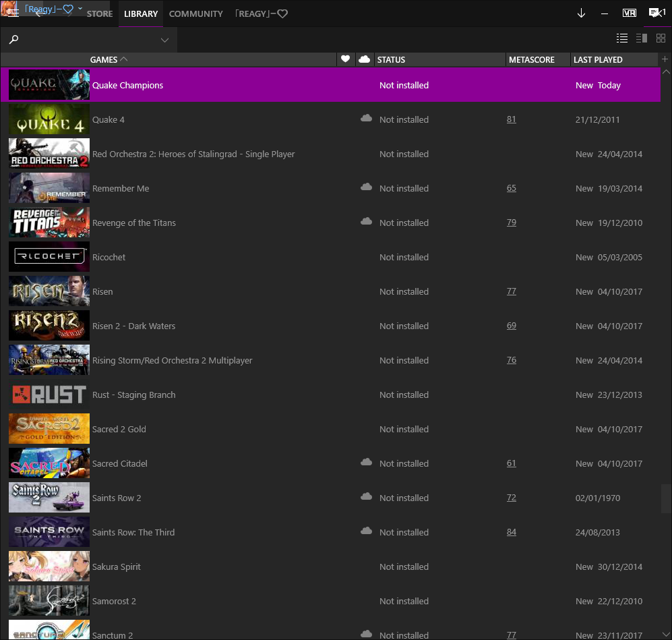The width and height of the screenshot is (672, 640).
Task: Launch SteamVR with the VR icon
Action: (x=629, y=13)
